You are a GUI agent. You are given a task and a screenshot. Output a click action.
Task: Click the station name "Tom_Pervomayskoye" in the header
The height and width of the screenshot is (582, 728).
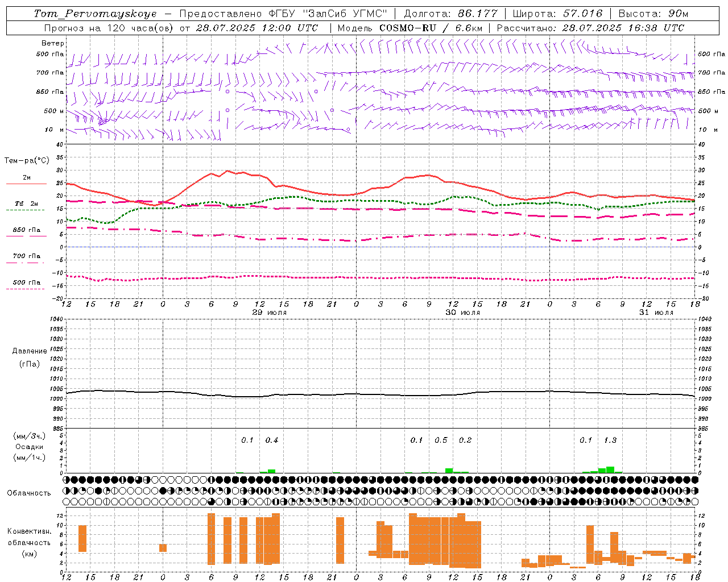pyautogui.click(x=95, y=14)
